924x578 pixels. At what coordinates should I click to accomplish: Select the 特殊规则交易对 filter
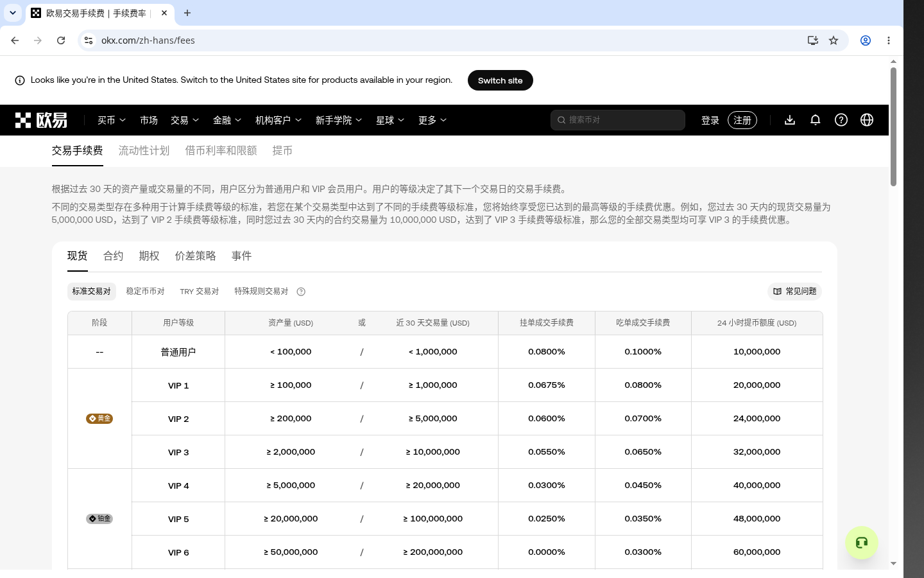[x=261, y=292]
